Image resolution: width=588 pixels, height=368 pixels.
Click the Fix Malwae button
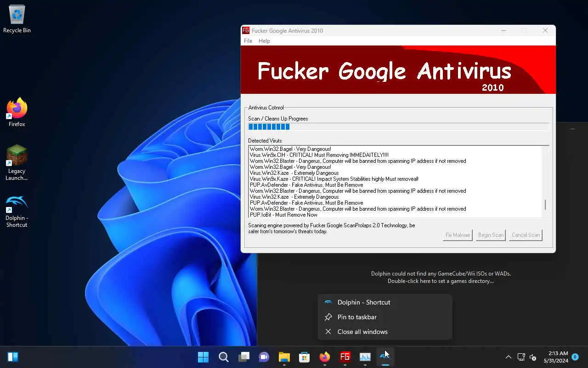[x=458, y=235]
